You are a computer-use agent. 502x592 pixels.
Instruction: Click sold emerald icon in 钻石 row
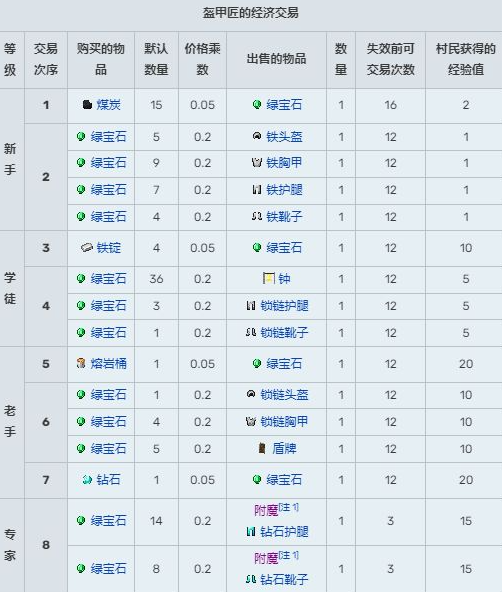pyautogui.click(x=257, y=479)
